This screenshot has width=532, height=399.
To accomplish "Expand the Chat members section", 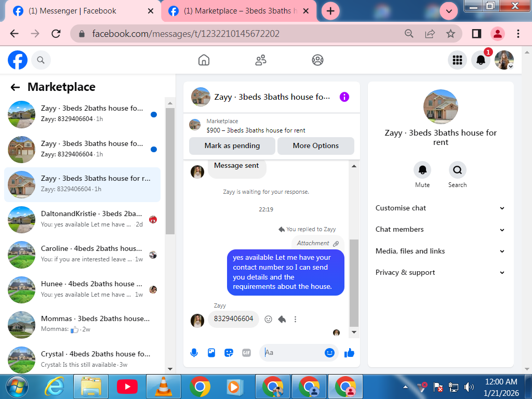I will coord(441,230).
